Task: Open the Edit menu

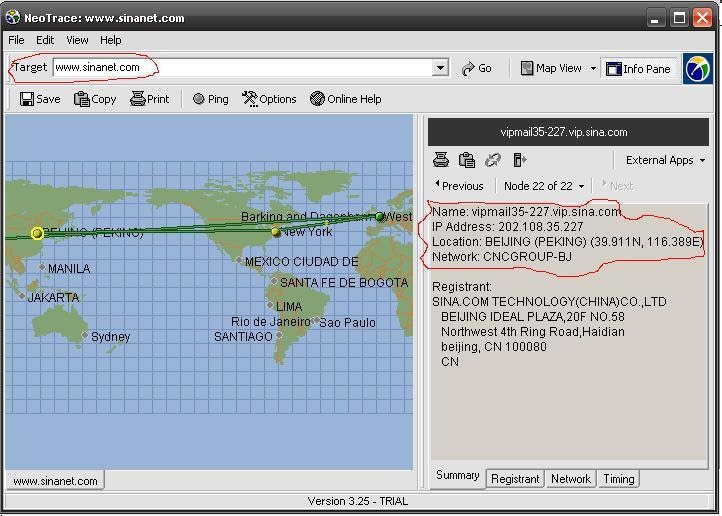Action: tap(45, 40)
